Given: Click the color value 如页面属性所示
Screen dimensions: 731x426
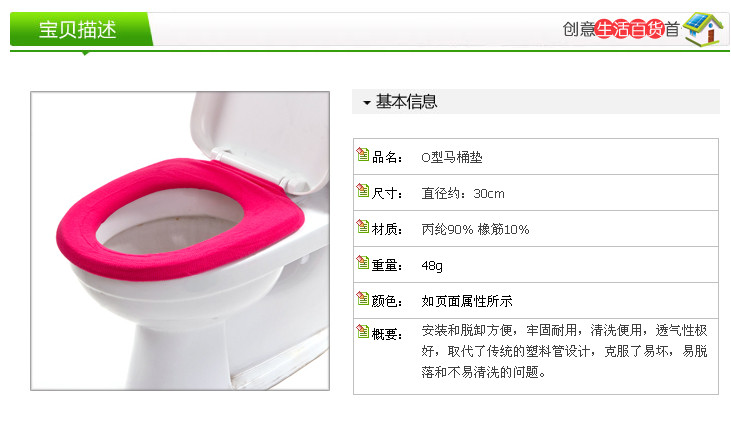Looking at the screenshot, I should point(467,302).
